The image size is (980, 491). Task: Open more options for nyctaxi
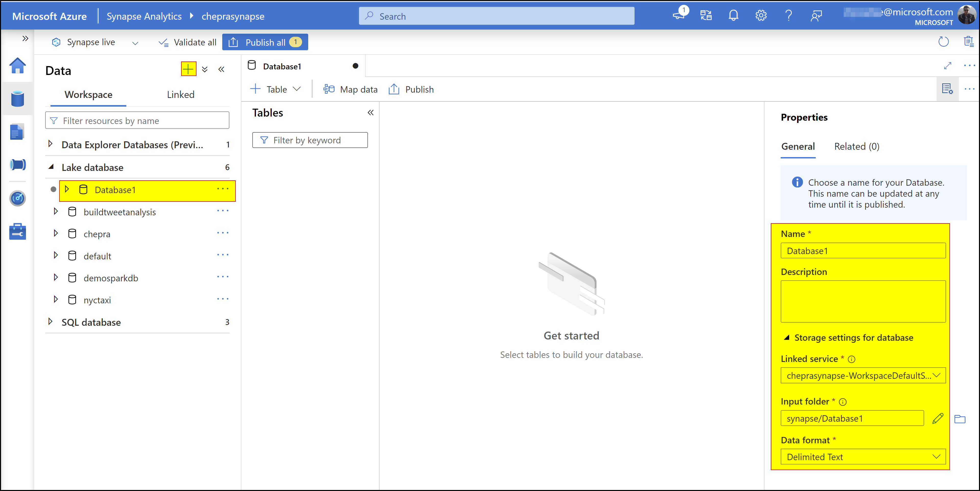pos(222,299)
